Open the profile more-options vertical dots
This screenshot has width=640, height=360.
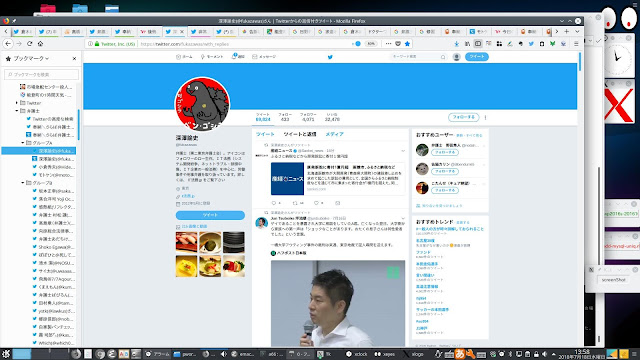coord(485,117)
